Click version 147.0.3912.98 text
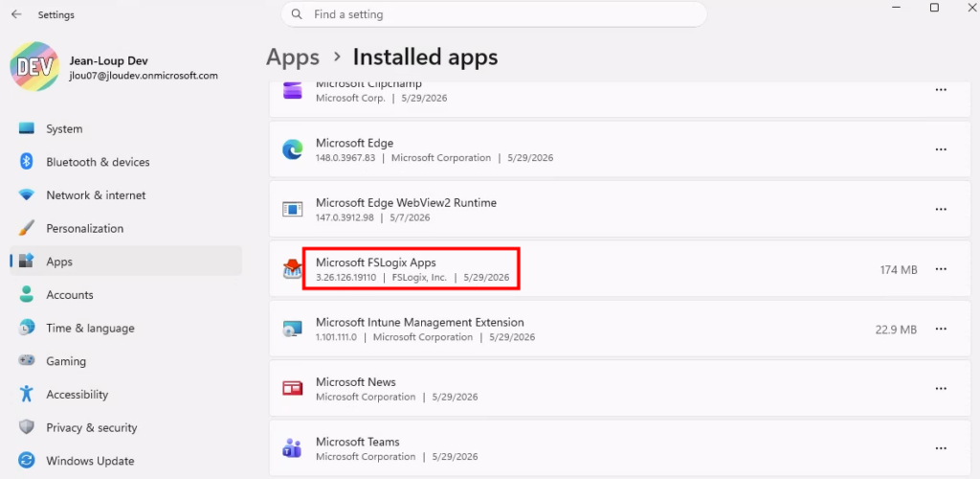This screenshot has width=980, height=479. pos(345,218)
